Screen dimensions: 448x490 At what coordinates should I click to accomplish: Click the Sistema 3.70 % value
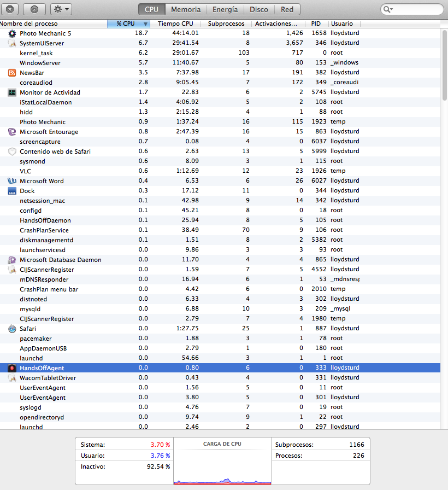coord(160,445)
